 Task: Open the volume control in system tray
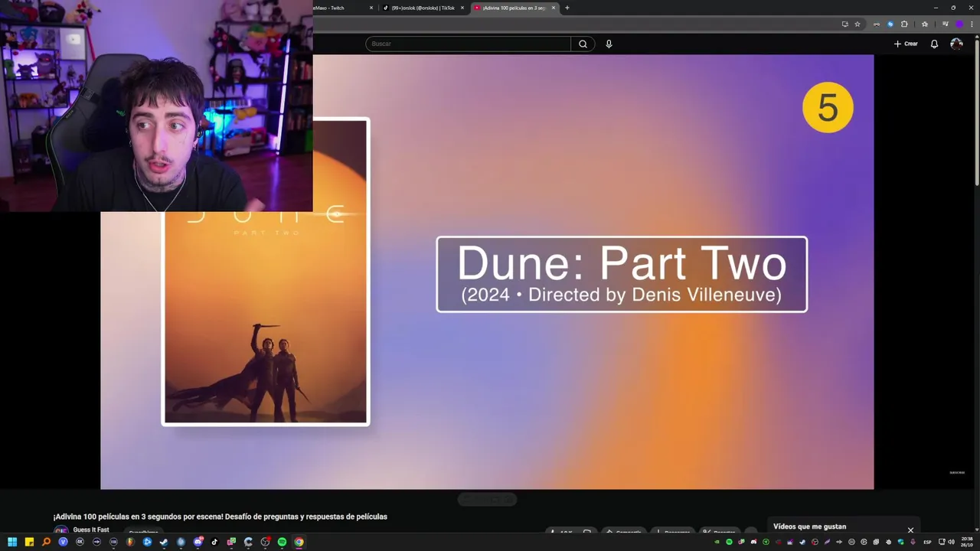click(x=952, y=542)
